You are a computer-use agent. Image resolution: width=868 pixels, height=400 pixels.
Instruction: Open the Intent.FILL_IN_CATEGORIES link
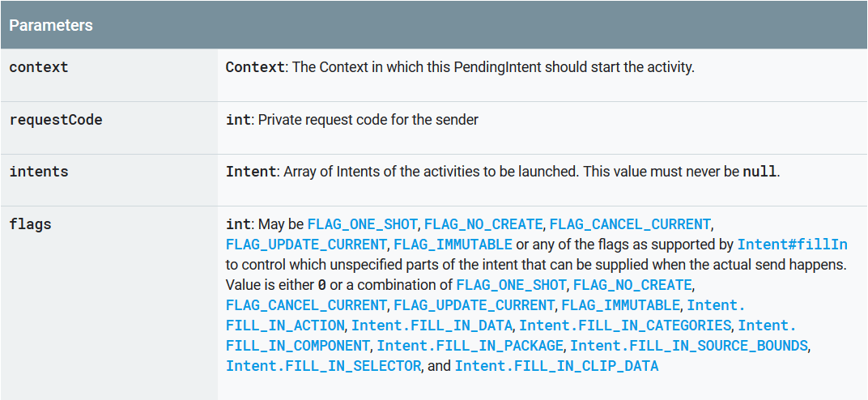625,326
